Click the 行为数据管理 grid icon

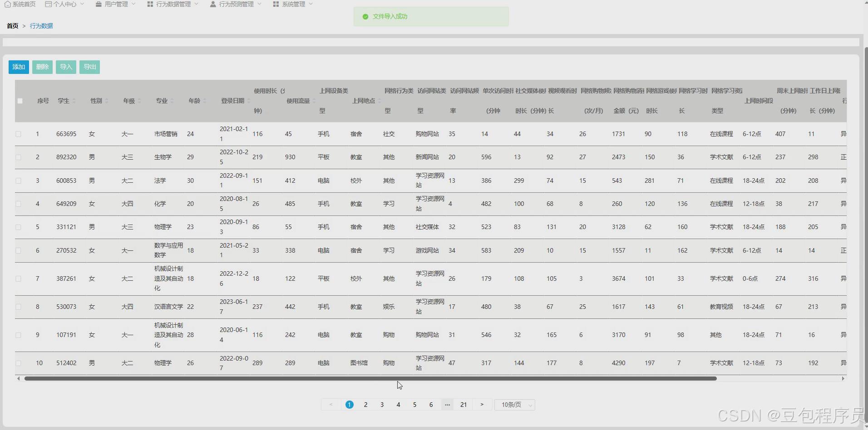coord(150,4)
